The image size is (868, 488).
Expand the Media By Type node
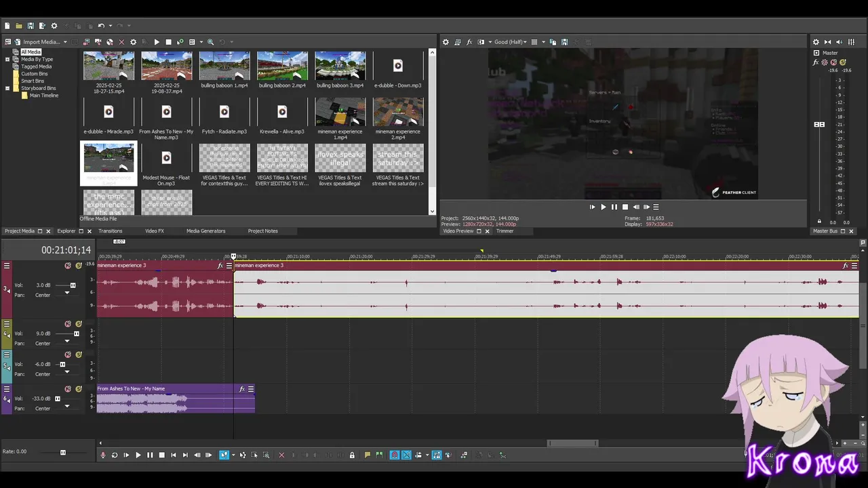7,59
